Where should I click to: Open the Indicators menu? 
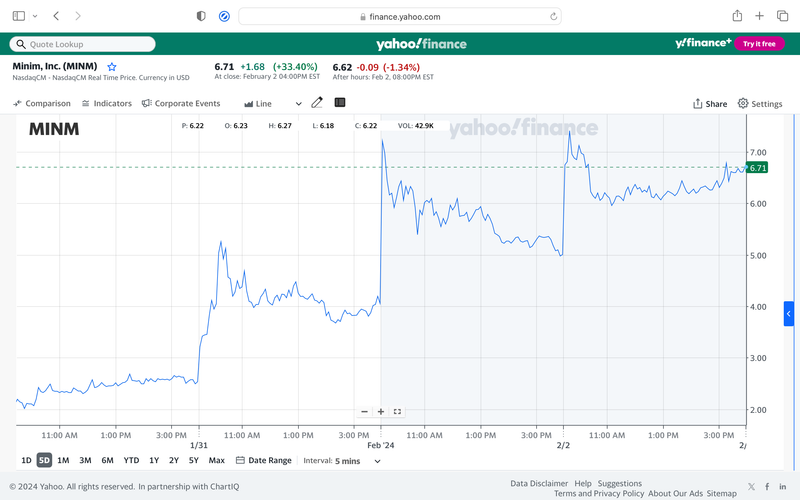pos(107,104)
